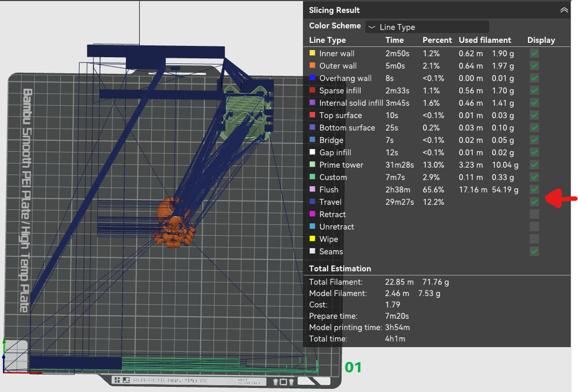
Task: Click the Travel dark blue swatch
Action: 312,202
